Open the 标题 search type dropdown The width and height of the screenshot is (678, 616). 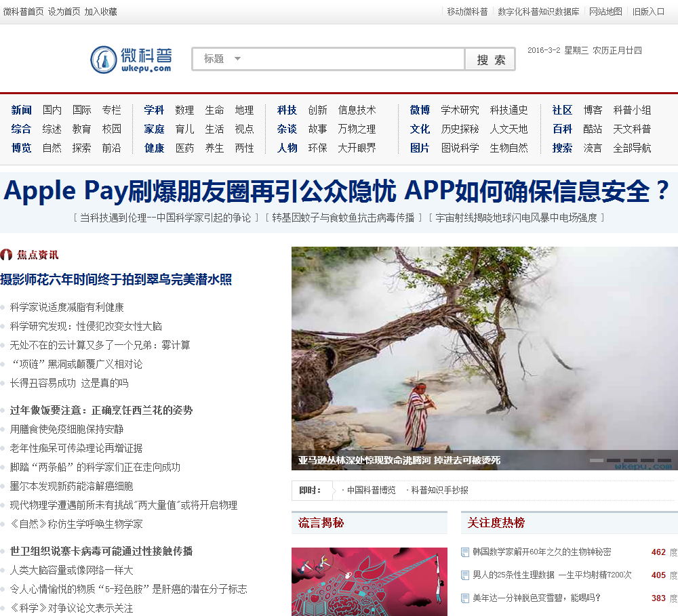[x=222, y=59]
